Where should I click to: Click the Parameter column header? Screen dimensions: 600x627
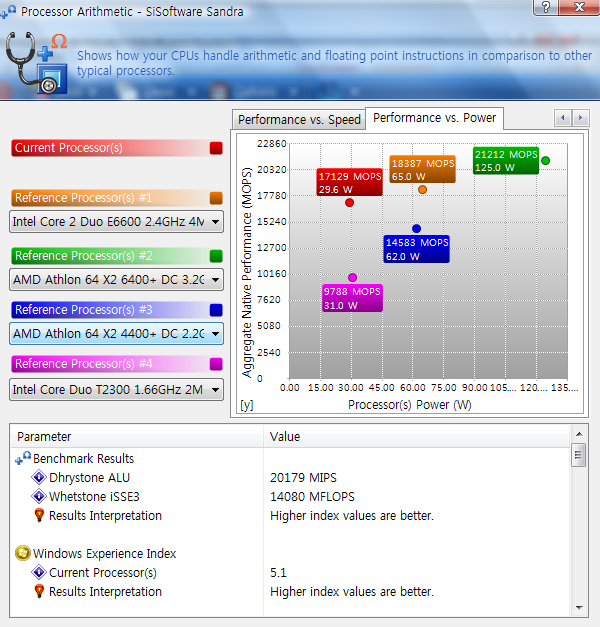pos(137,437)
